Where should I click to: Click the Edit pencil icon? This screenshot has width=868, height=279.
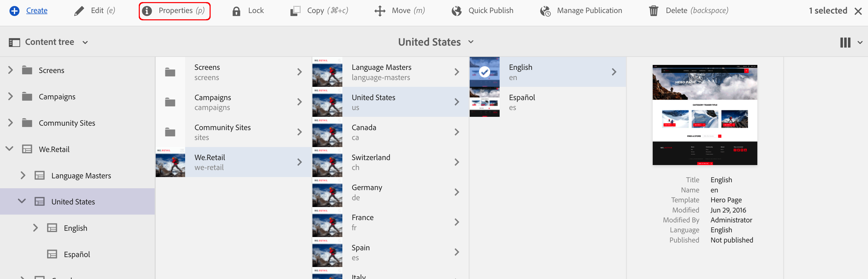pyautogui.click(x=79, y=11)
